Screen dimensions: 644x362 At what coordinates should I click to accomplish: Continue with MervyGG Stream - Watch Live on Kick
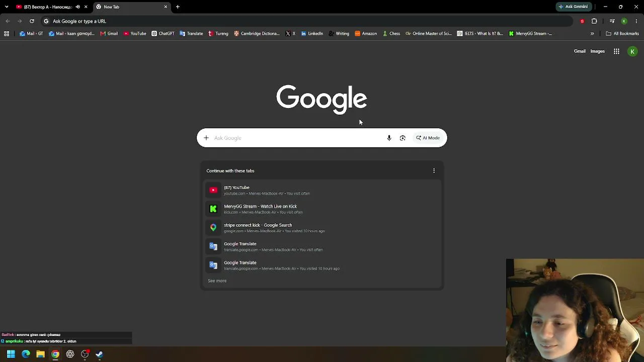(322, 209)
